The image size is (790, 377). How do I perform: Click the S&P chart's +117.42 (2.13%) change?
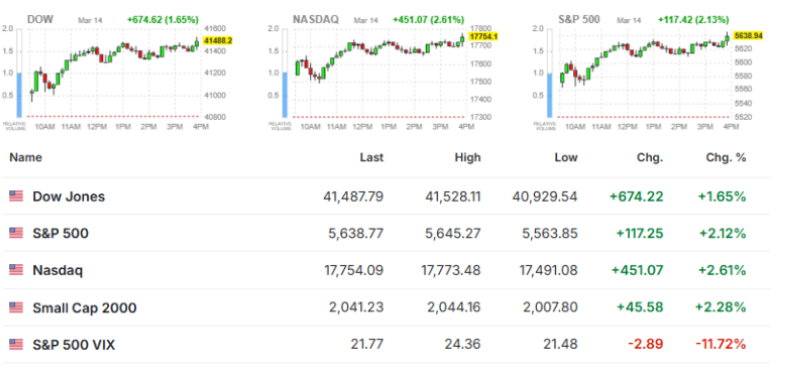click(693, 20)
